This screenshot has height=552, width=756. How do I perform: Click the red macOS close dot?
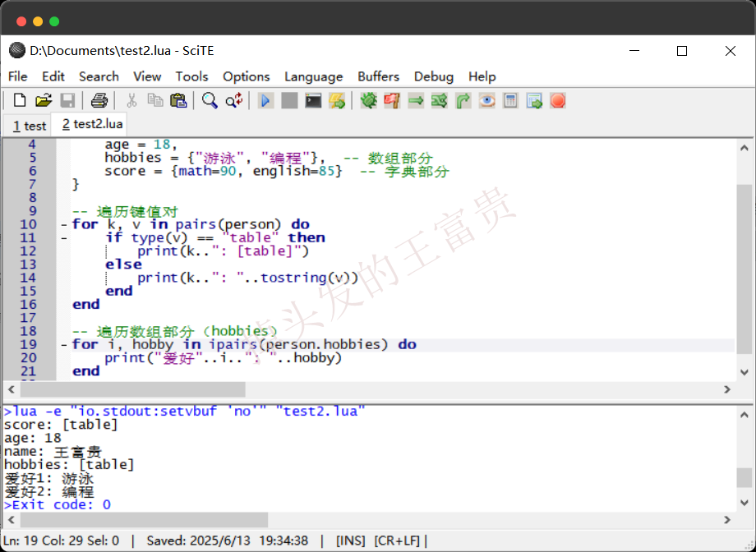point(21,21)
